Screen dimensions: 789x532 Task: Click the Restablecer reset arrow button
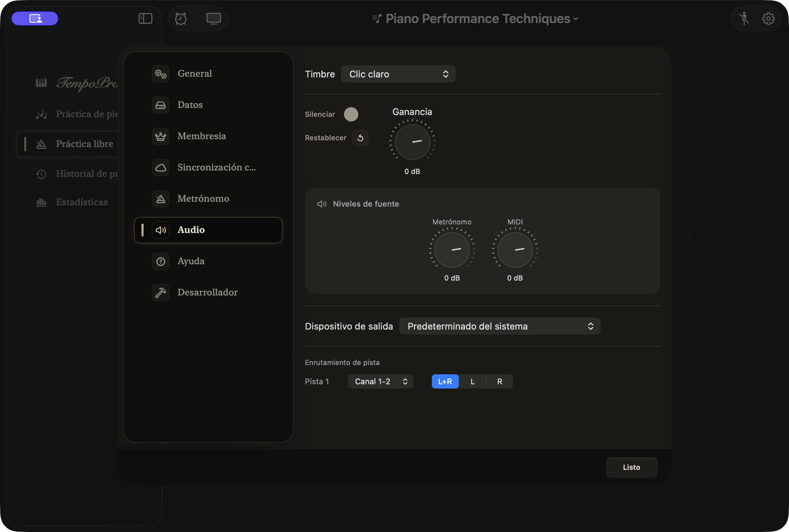360,138
